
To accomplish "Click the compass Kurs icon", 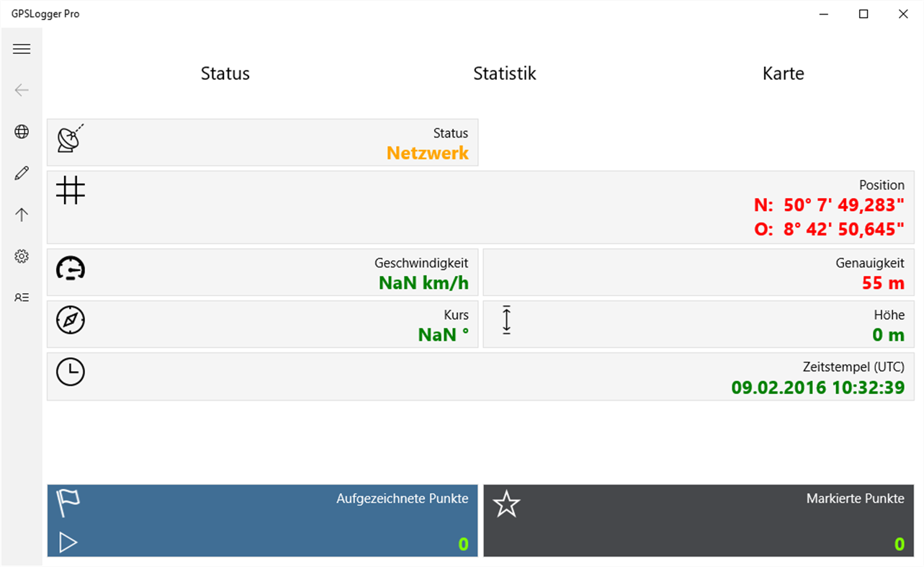I will pos(71,320).
